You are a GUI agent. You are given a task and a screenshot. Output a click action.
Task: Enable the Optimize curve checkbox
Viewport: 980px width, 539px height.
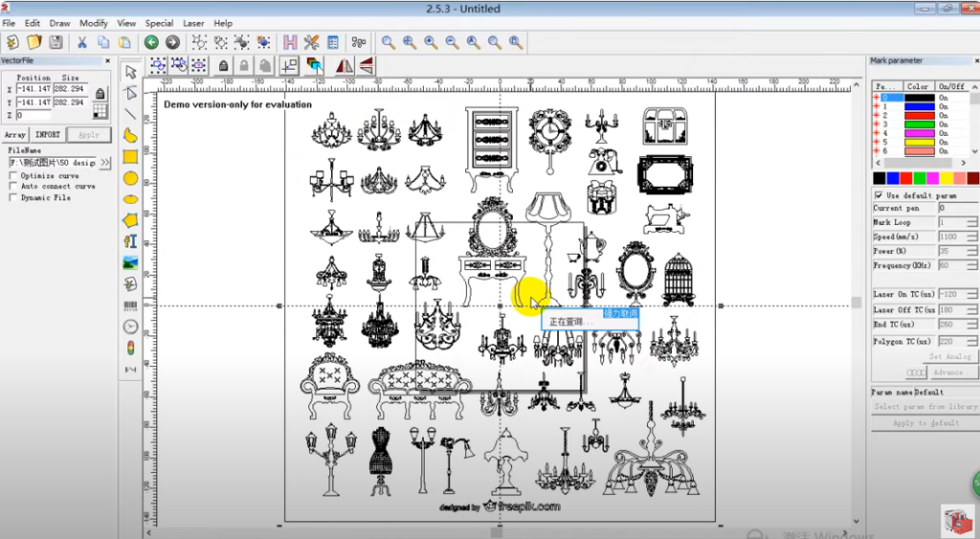pyautogui.click(x=12, y=176)
